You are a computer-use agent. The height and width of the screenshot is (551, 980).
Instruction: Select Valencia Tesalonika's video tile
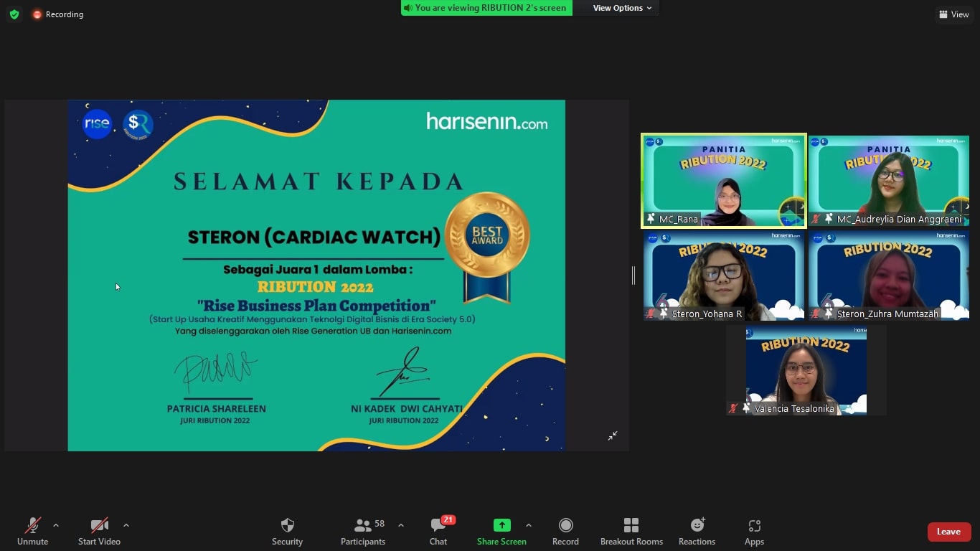click(x=806, y=370)
